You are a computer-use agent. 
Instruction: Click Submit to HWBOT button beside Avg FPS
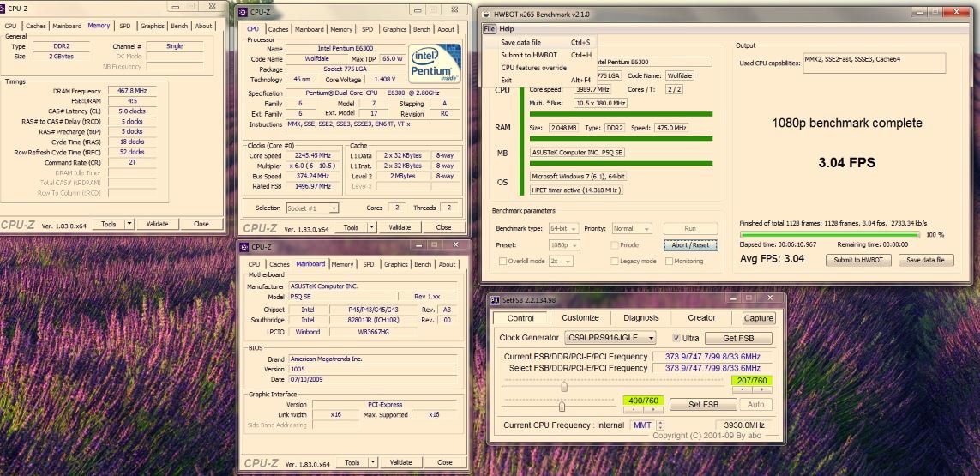pos(858,260)
